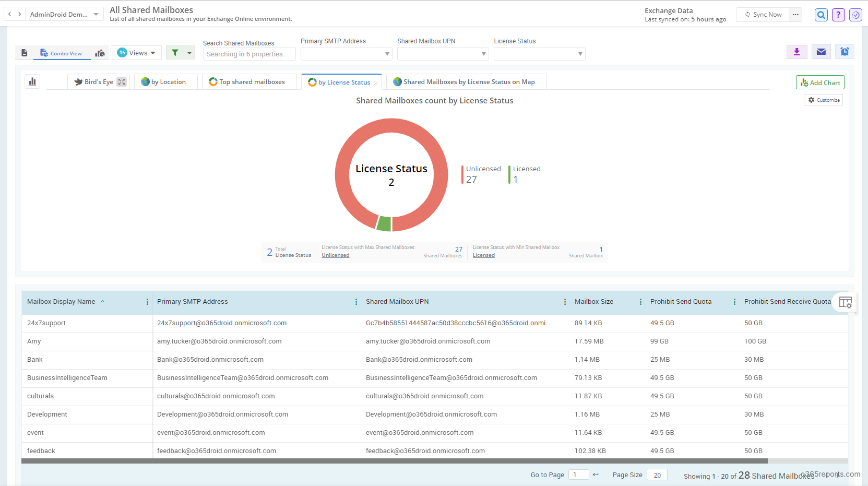
Task: Sort by Prohibit Send Receive Quota header
Action: (787, 302)
